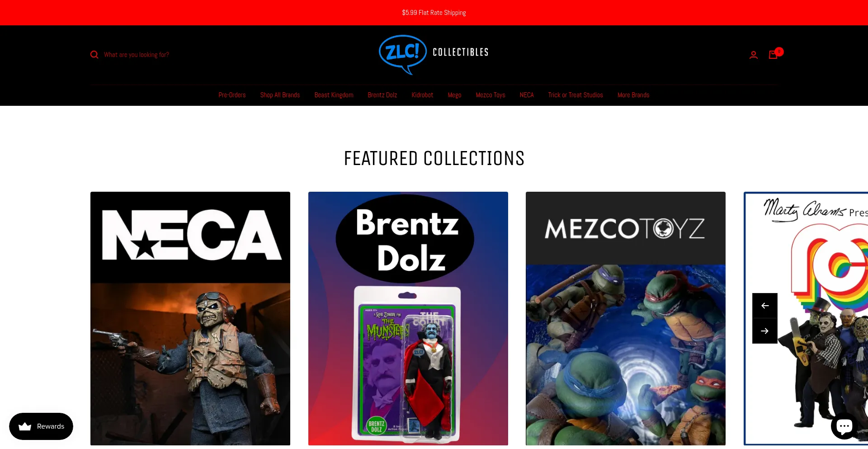Open the Pre-Orders menu item
The height and width of the screenshot is (449, 868).
click(232, 95)
